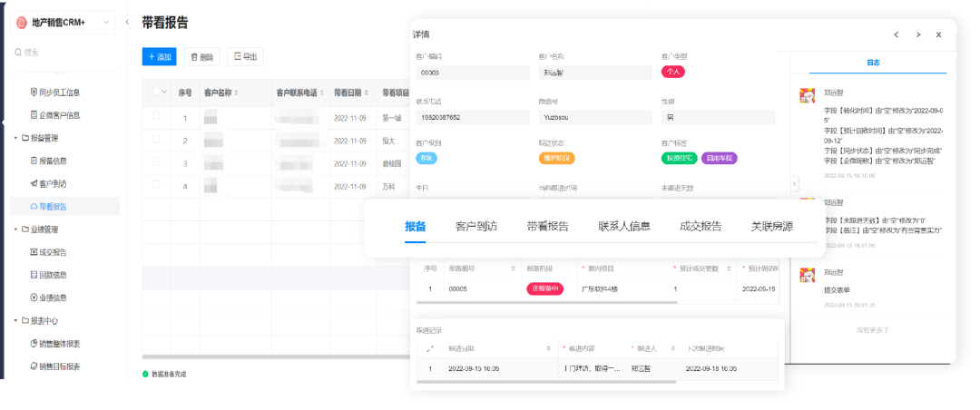Click the expand icon in 跟进记录 table header
This screenshot has height=410, width=980.
[429, 348]
